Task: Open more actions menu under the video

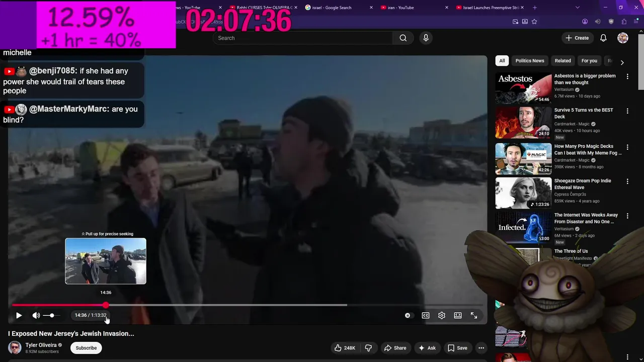Action: (481, 348)
